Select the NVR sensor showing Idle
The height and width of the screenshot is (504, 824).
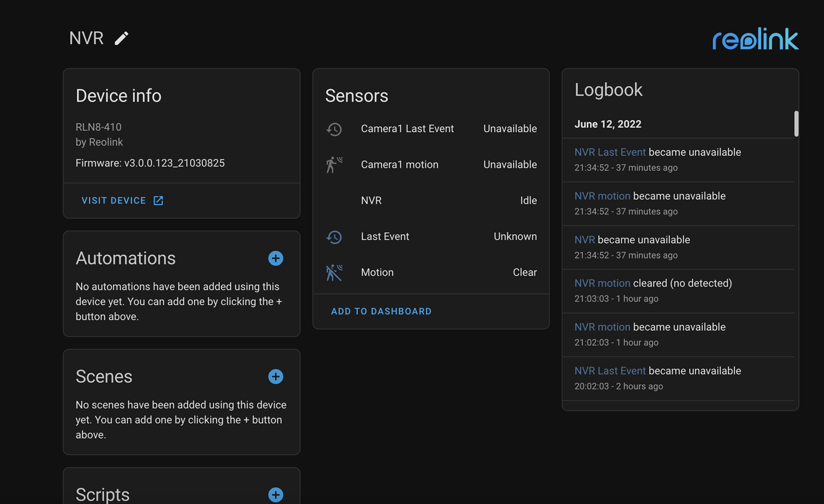371,201
